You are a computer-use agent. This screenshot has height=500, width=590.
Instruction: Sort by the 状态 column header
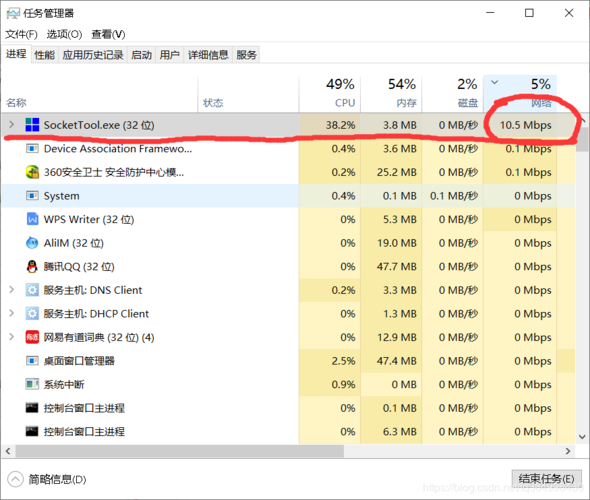pyautogui.click(x=248, y=94)
